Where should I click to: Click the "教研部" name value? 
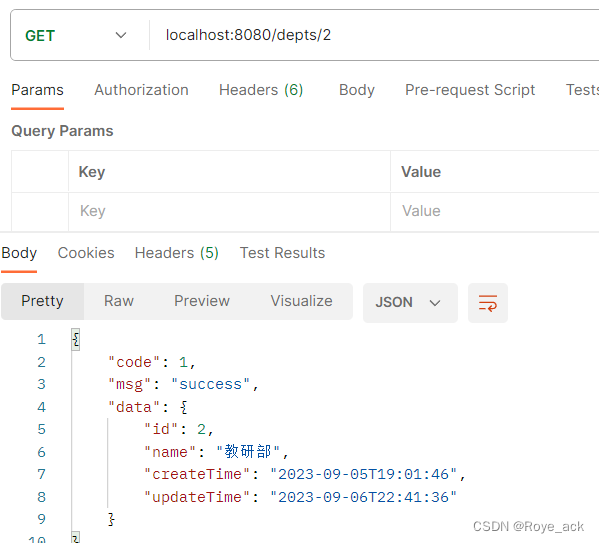(248, 452)
